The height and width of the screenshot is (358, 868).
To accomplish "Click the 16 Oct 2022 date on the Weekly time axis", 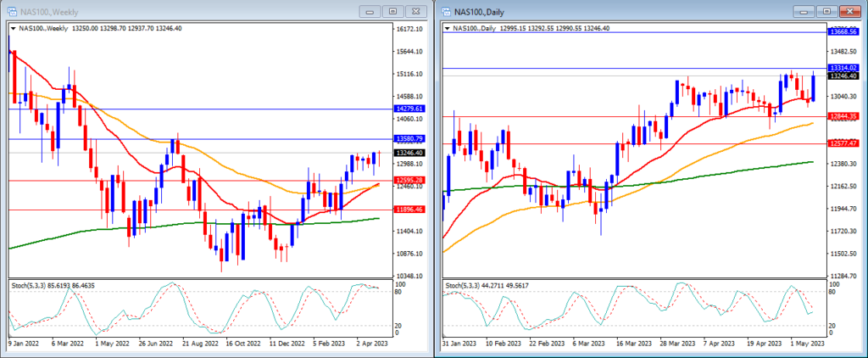I will pos(245,344).
